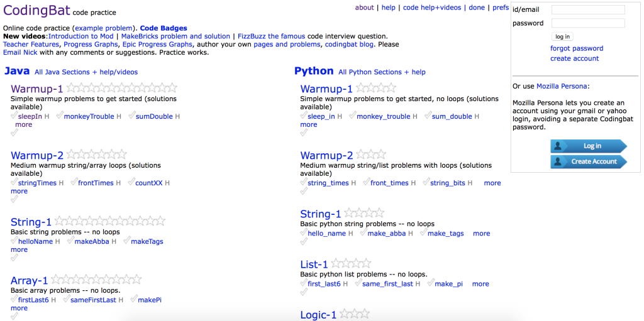
Task: Click the checkmark icon beside sumDouble
Action: coord(132,116)
